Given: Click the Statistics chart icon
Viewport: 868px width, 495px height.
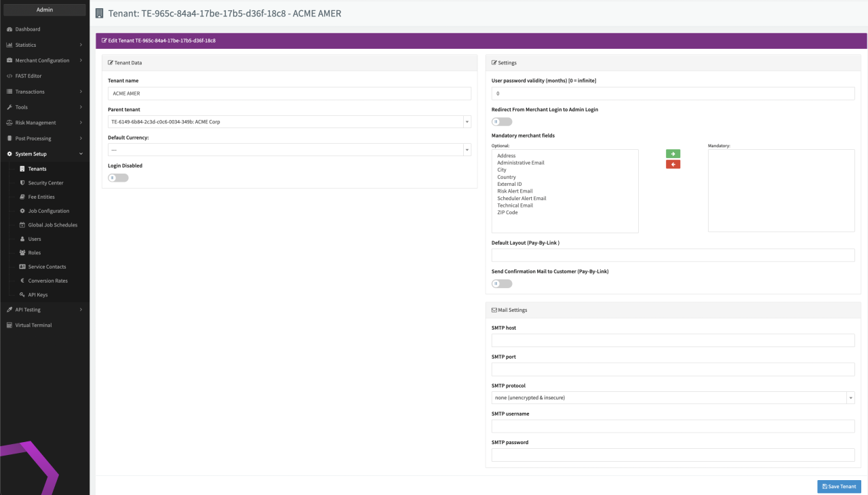Looking at the screenshot, I should click(9, 45).
